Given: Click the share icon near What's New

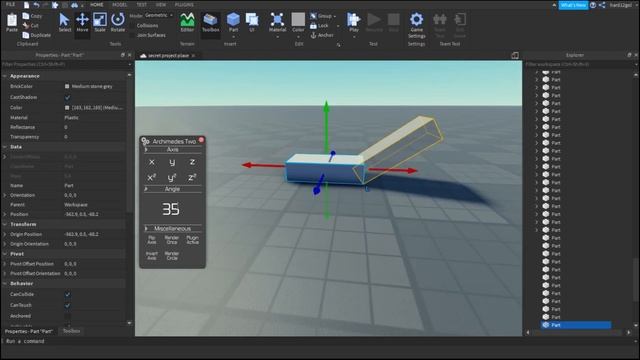Looking at the screenshot, I should pos(602,5).
